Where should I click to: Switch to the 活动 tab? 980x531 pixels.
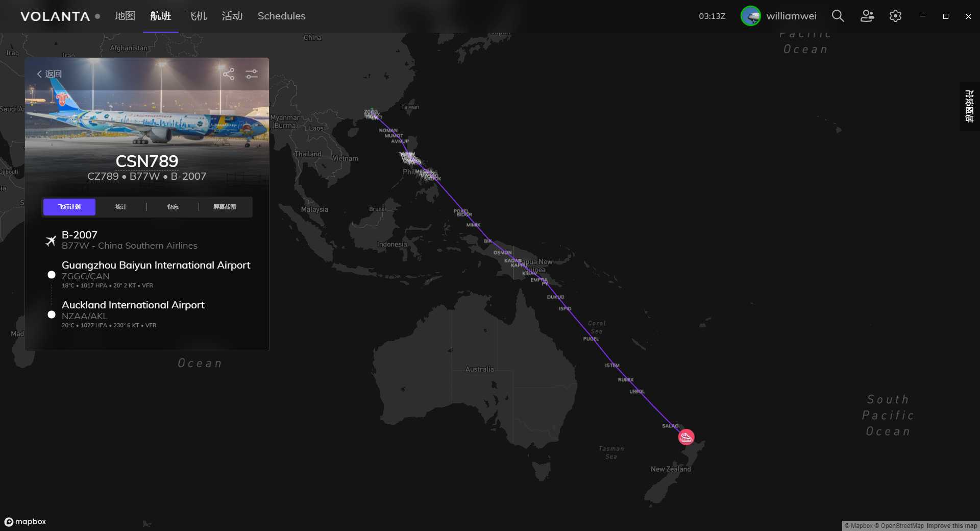pyautogui.click(x=232, y=16)
